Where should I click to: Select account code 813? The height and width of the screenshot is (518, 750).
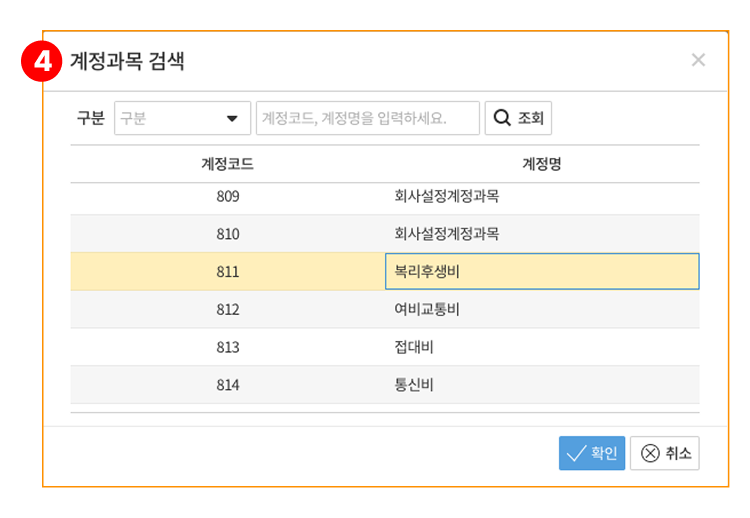click(228, 347)
